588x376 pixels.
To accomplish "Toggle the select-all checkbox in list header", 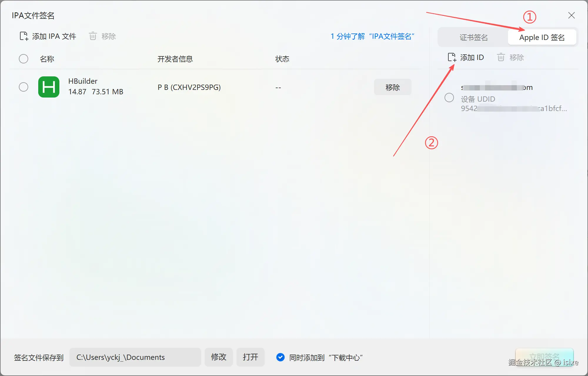I will (x=24, y=59).
